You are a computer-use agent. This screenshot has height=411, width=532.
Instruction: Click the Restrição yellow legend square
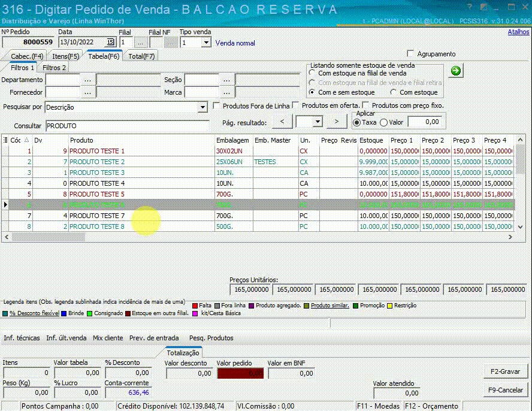[x=390, y=306]
